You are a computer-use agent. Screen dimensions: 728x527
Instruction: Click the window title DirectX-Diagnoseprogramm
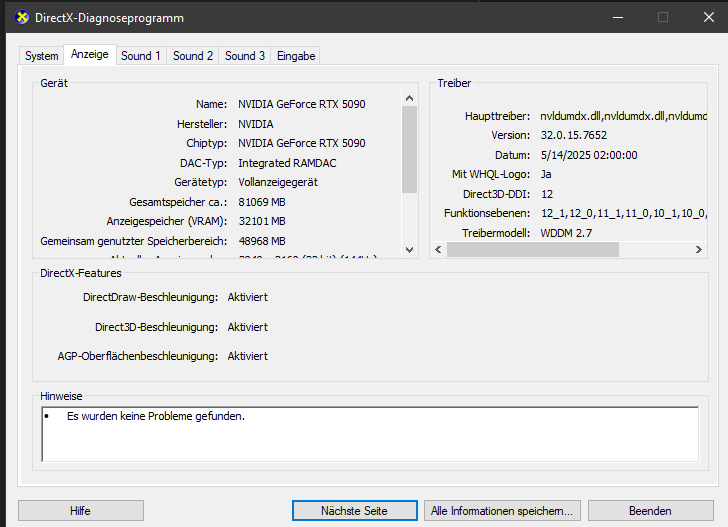click(x=110, y=18)
